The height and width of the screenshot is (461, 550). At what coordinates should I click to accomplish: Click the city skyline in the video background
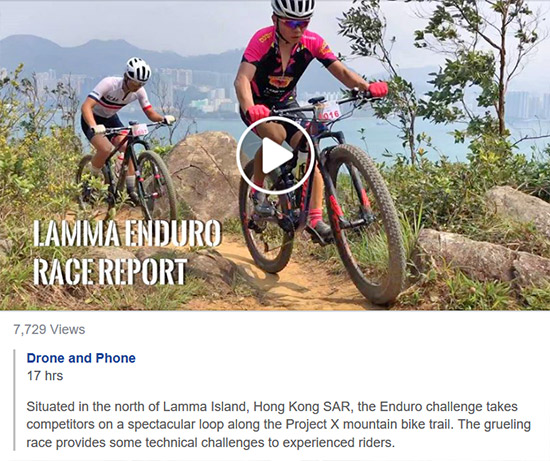pos(196,91)
